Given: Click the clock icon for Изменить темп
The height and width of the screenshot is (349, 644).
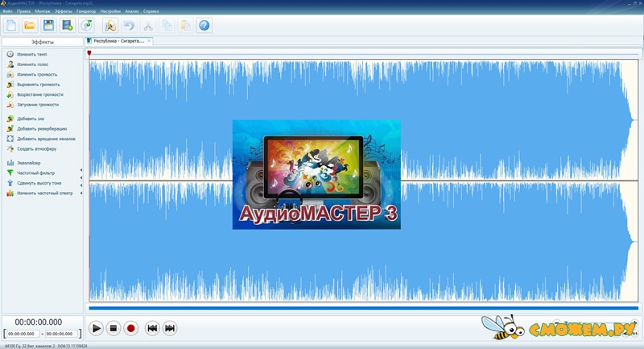Looking at the screenshot, I should click(10, 54).
